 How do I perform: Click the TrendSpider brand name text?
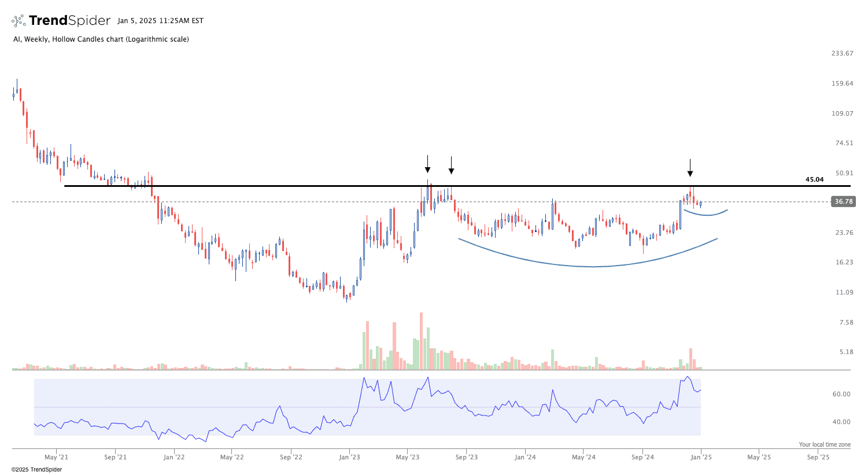69,21
